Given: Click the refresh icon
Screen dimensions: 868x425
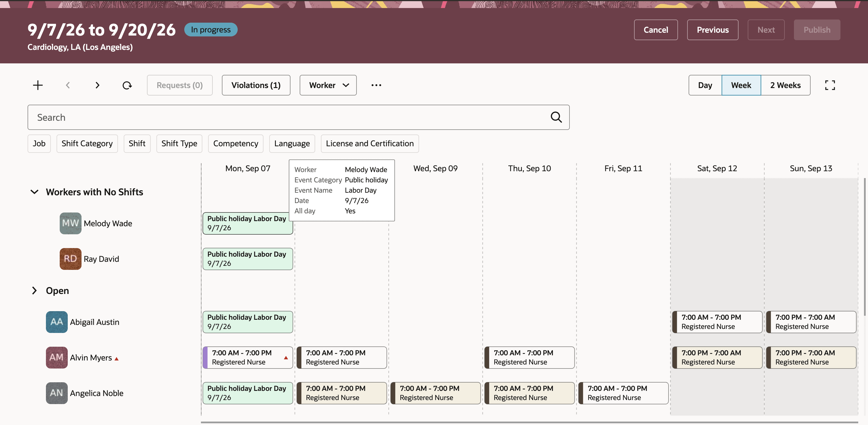Looking at the screenshot, I should pyautogui.click(x=127, y=85).
